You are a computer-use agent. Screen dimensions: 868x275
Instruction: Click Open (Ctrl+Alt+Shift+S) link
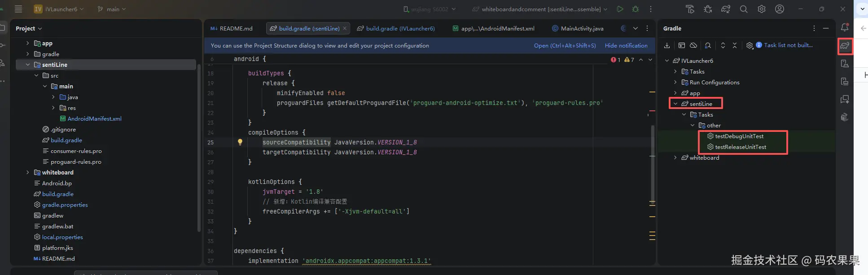[x=565, y=45]
